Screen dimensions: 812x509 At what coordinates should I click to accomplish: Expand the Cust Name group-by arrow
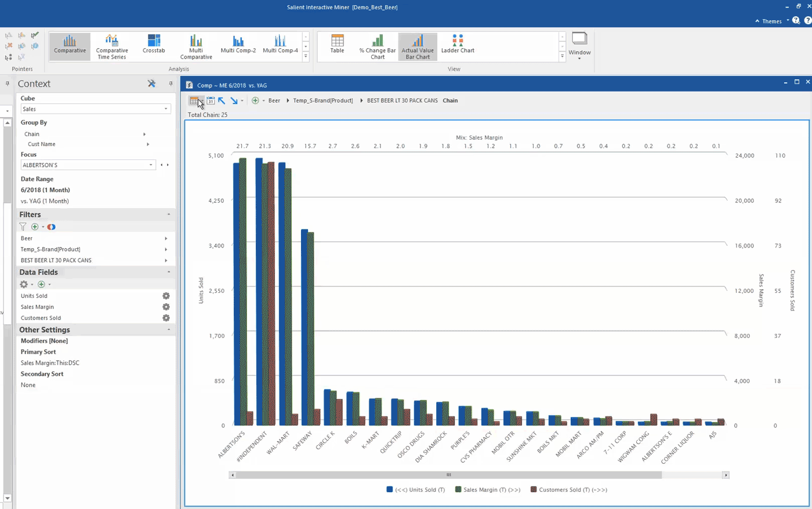tap(148, 144)
